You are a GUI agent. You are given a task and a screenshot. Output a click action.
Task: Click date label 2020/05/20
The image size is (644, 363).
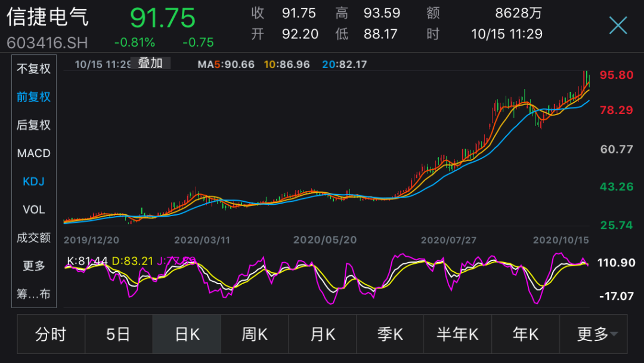(x=325, y=240)
